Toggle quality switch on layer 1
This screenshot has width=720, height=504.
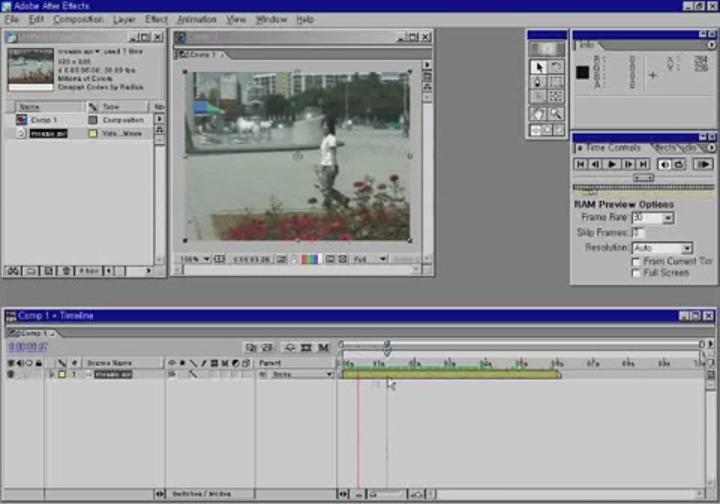[x=193, y=375]
